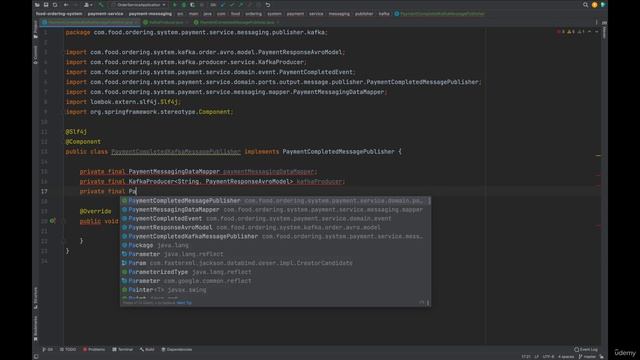Select Param jackson databind completion suggestion
Screen dimensions: 640x360
point(275,263)
